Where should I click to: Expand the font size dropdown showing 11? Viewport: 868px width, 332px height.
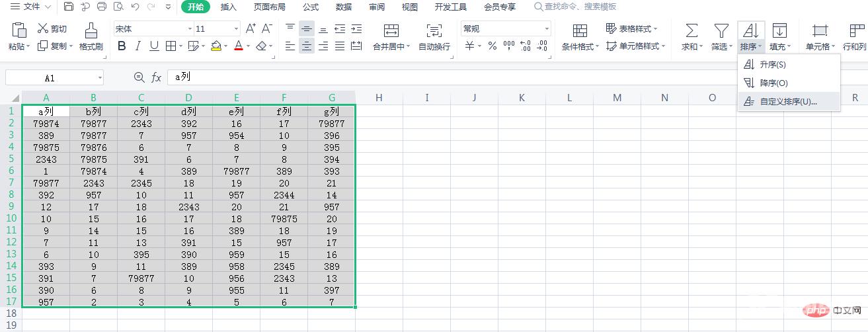click(236, 29)
